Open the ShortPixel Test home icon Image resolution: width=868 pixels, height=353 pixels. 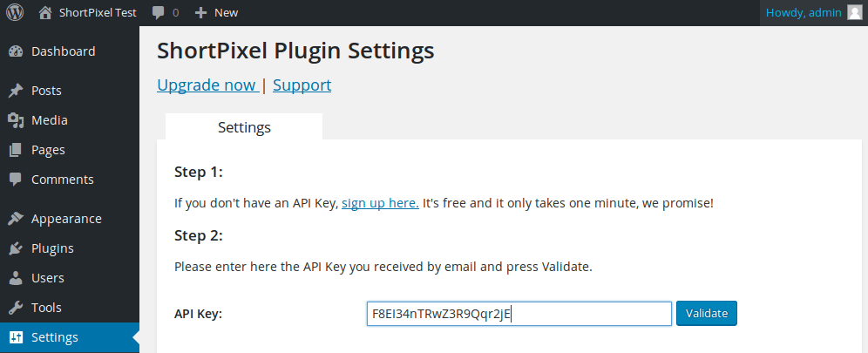[46, 12]
